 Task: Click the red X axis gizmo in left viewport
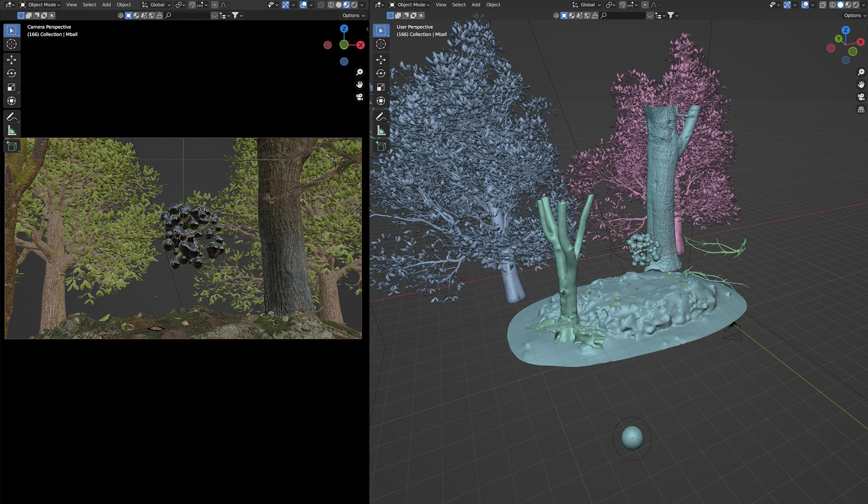click(x=360, y=45)
